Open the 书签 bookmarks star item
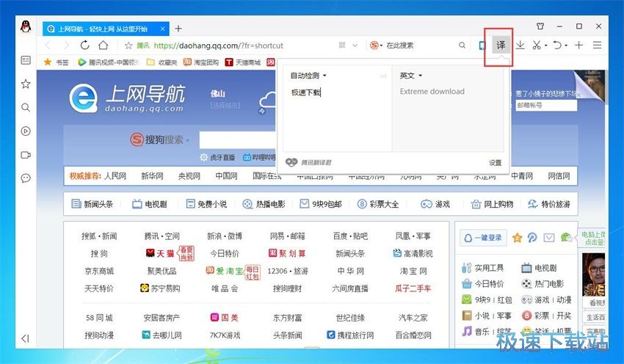Viewport: 624px width, 364px height. [x=56, y=62]
